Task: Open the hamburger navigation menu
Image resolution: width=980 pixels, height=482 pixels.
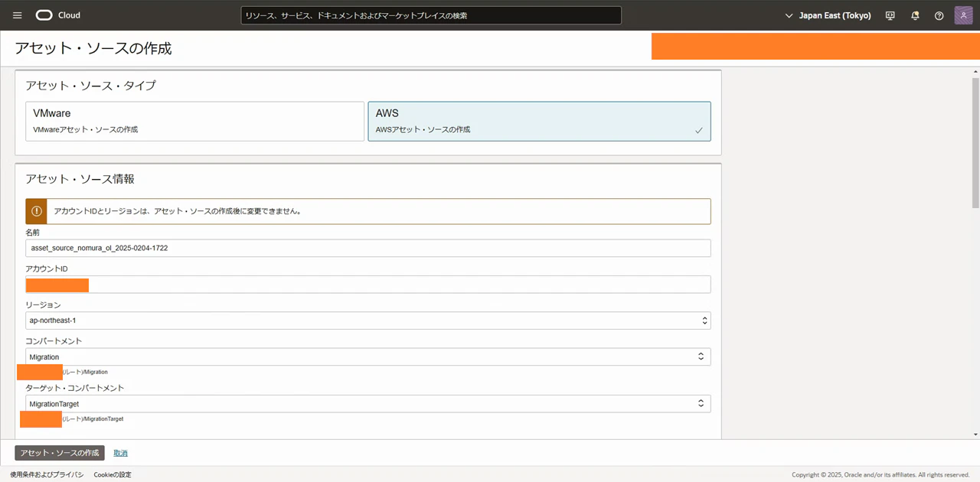Action: click(18, 15)
